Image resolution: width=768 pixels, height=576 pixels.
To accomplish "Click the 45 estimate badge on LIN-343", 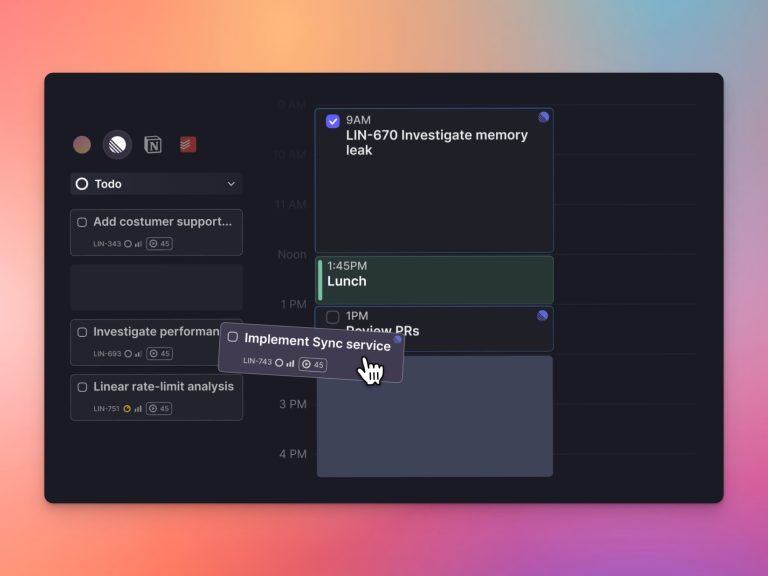I will [x=160, y=244].
